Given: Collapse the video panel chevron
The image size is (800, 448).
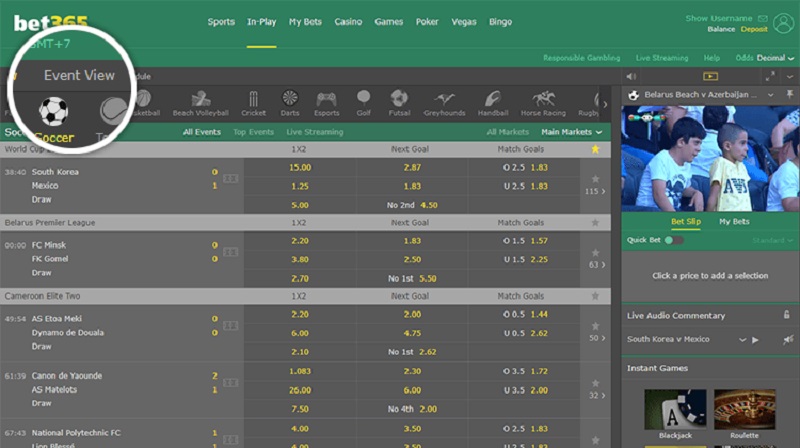Looking at the screenshot, I should pos(790,77).
